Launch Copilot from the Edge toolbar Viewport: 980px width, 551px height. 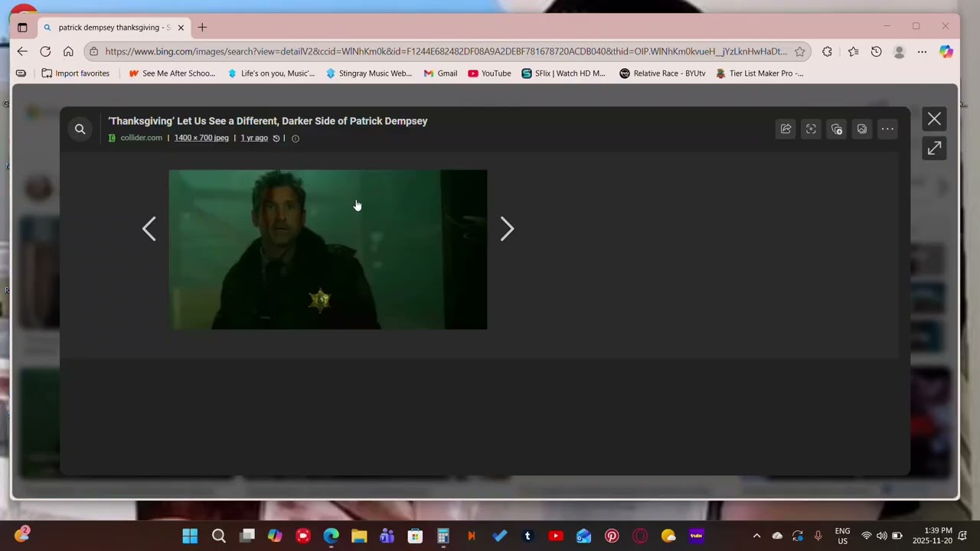click(946, 51)
